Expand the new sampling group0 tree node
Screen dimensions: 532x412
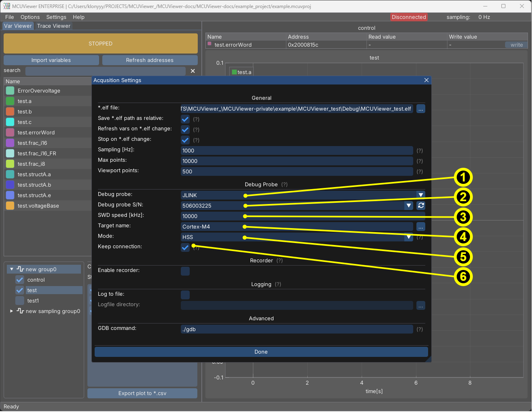[x=12, y=311]
